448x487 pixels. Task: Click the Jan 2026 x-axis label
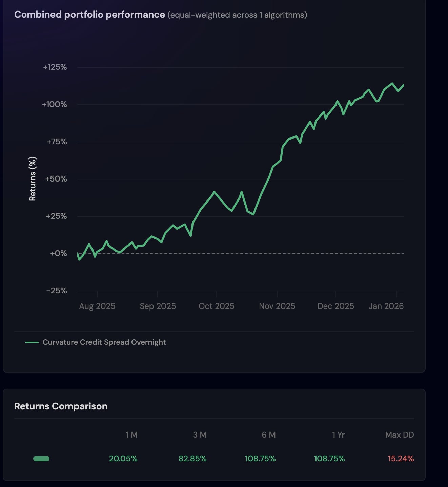(x=386, y=306)
